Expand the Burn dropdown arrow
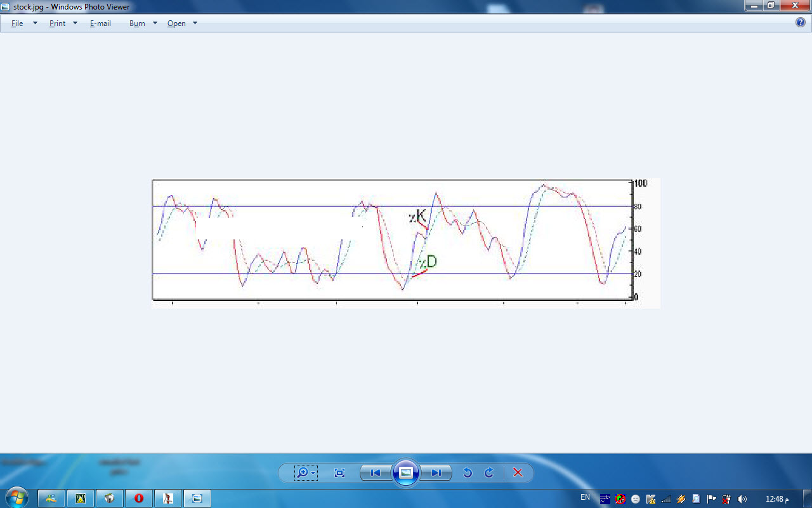The image size is (812, 508). (x=155, y=23)
